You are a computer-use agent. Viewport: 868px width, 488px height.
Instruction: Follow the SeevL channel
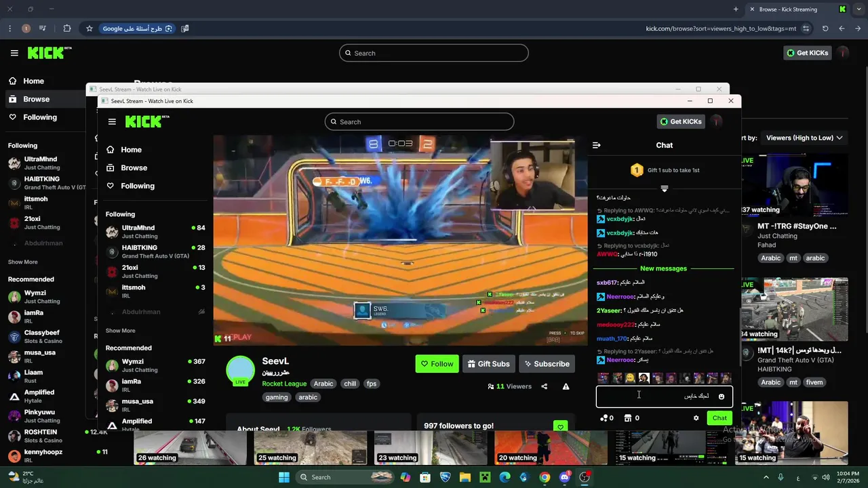click(437, 364)
